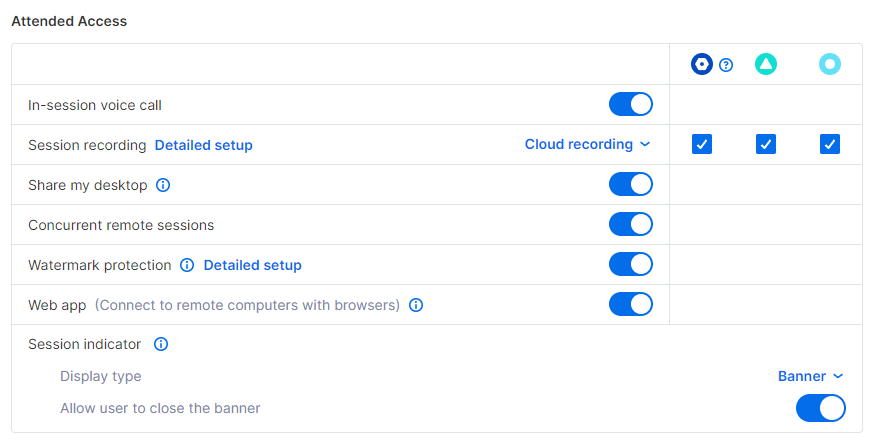Toggle Allow user to close the banner

pyautogui.click(x=821, y=408)
